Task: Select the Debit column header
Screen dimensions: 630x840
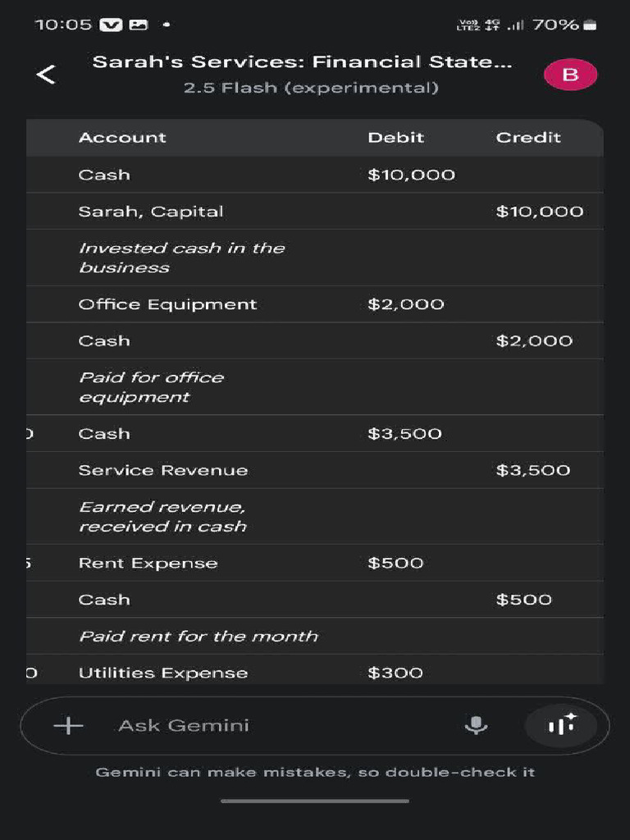Action: (395, 138)
